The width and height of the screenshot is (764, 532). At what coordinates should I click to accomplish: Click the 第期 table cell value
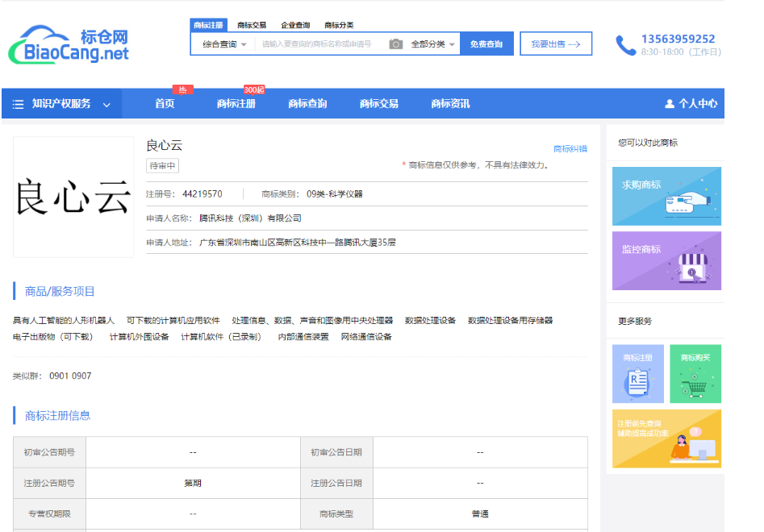(x=193, y=484)
